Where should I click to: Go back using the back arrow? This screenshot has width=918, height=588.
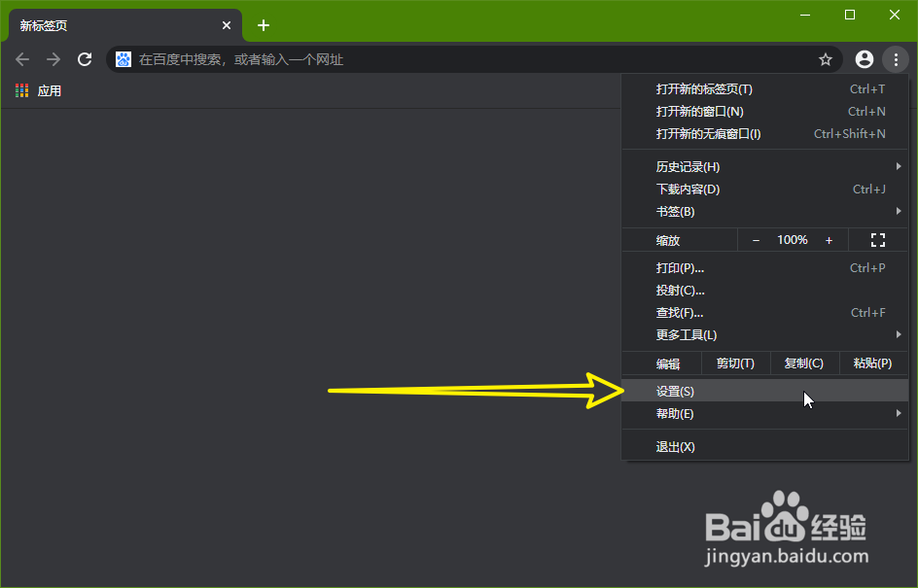(22, 59)
